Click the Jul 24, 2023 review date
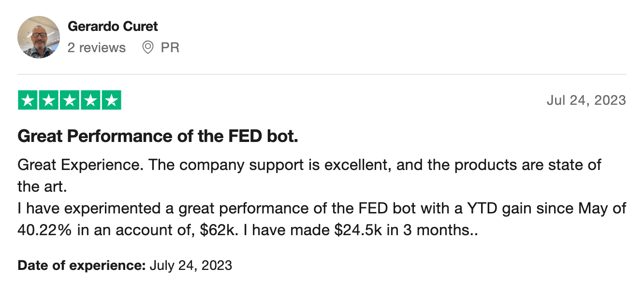Image resolution: width=644 pixels, height=282 pixels. (586, 100)
